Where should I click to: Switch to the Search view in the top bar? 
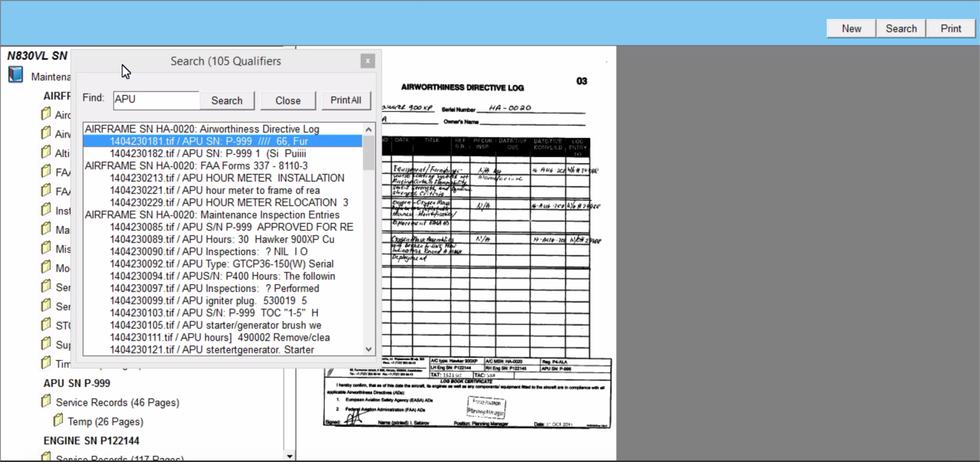(x=900, y=28)
